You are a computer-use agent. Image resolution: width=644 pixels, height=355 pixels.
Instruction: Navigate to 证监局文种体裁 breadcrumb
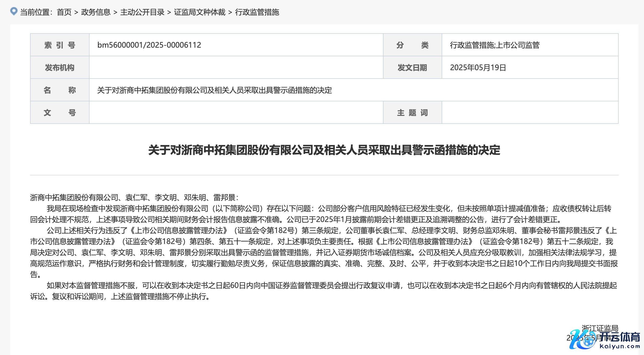coord(199,12)
